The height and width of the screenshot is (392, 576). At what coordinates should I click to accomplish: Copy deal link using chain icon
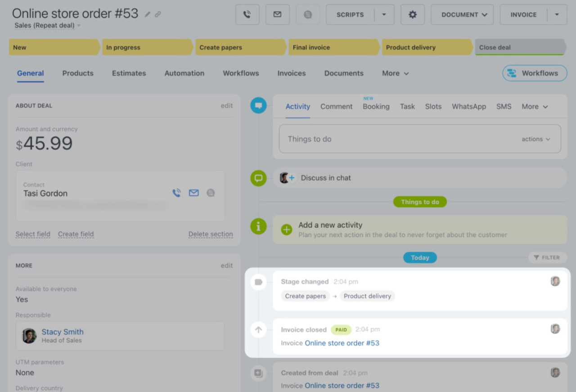point(158,14)
